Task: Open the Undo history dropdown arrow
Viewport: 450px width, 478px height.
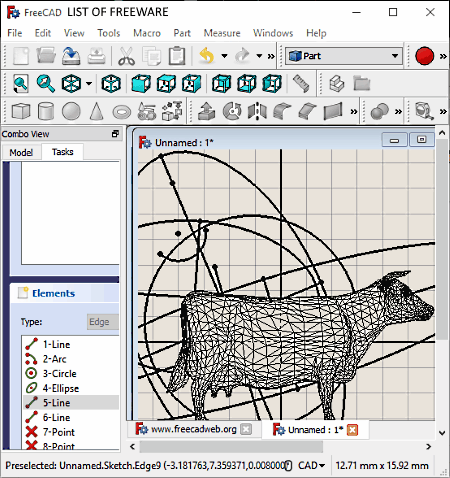Action: click(x=224, y=56)
